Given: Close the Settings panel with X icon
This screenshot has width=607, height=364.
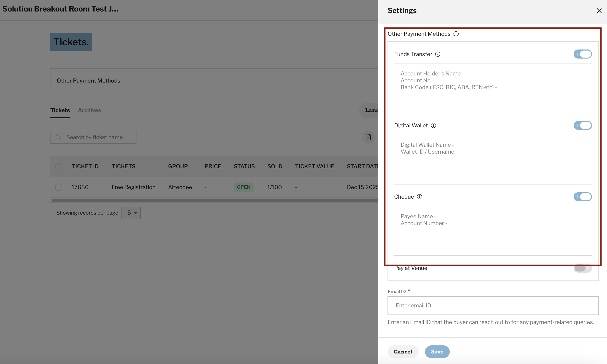Looking at the screenshot, I should click(599, 11).
